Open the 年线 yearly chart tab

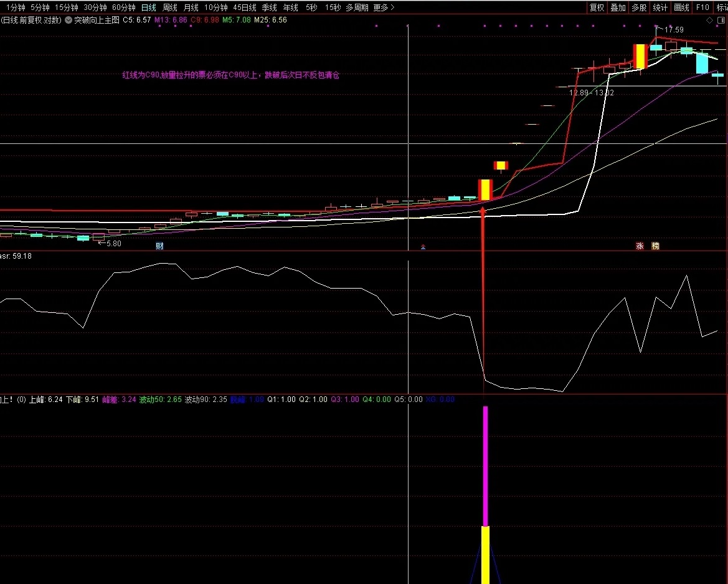291,7
